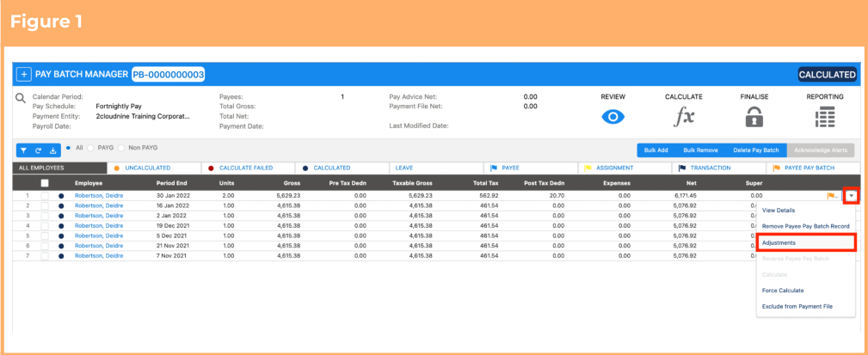Open the Assignment flag tab
Screen dimensions: 868x355
(625, 168)
